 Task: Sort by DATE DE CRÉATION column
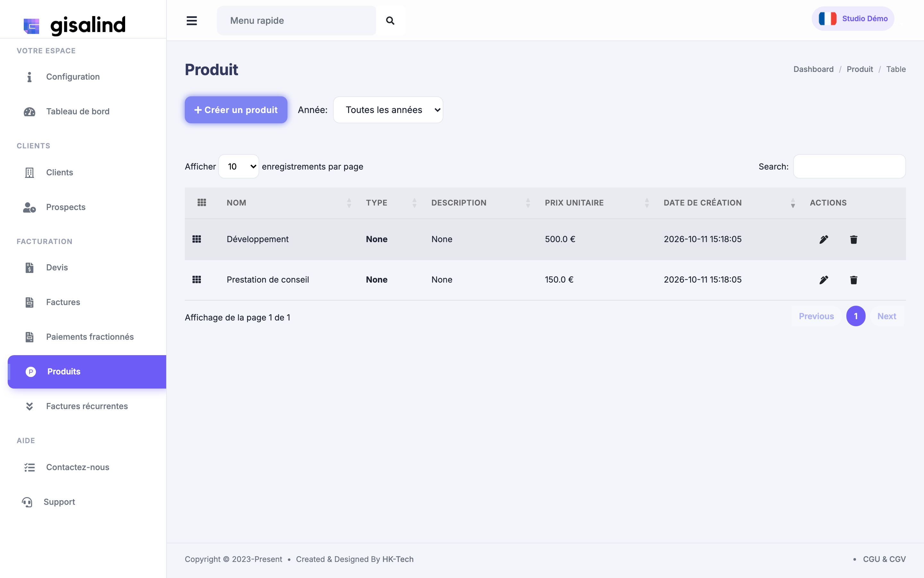(729, 203)
